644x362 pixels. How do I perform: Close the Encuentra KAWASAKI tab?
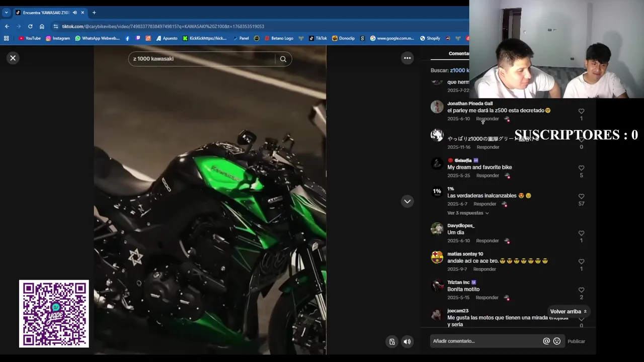(83, 13)
